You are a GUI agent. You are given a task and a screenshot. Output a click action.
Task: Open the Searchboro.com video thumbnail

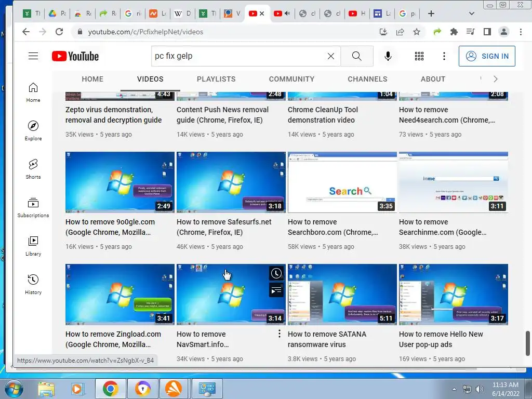[x=342, y=182]
